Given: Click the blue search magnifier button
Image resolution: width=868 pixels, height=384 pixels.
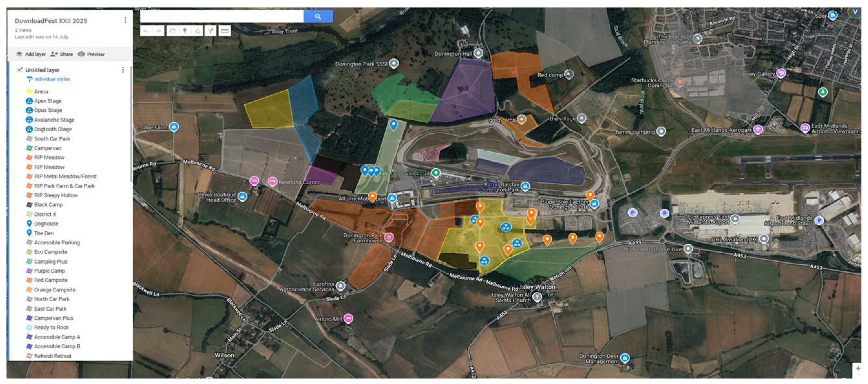Looking at the screenshot, I should pyautogui.click(x=318, y=16).
